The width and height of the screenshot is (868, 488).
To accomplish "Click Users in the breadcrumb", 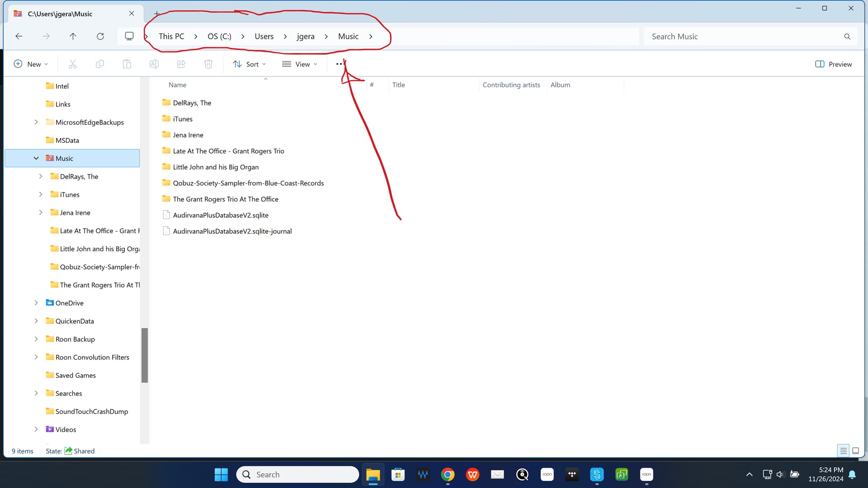I will (x=264, y=36).
